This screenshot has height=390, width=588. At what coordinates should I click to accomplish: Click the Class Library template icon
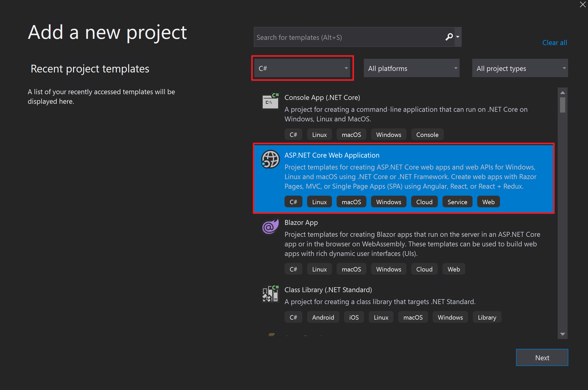pyautogui.click(x=270, y=294)
